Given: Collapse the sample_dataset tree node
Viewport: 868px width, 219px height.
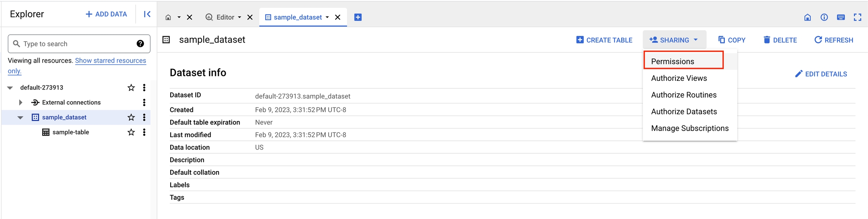Looking at the screenshot, I should [x=20, y=117].
